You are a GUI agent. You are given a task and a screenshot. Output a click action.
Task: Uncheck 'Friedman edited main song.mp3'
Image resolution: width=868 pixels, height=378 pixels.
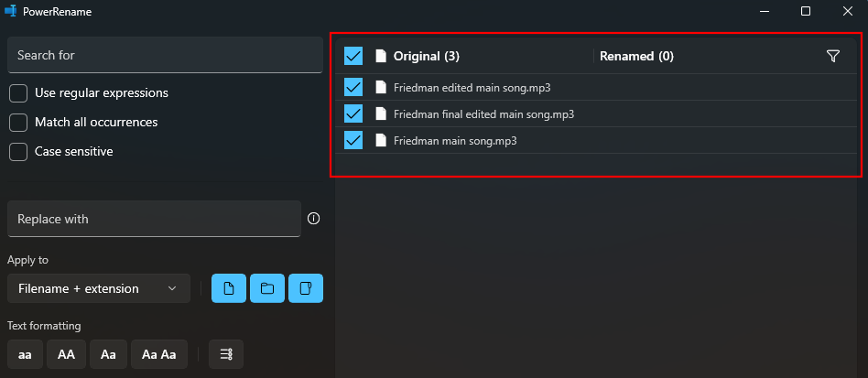353,88
